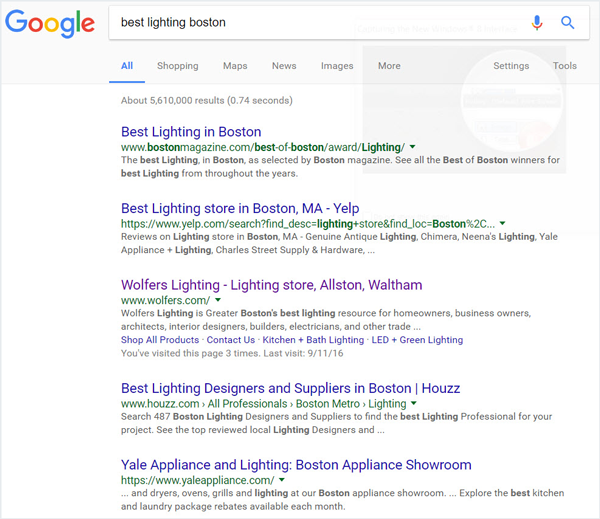Open 'LED + Green Lighting' sitelink
This screenshot has height=519, width=600.
[417, 340]
